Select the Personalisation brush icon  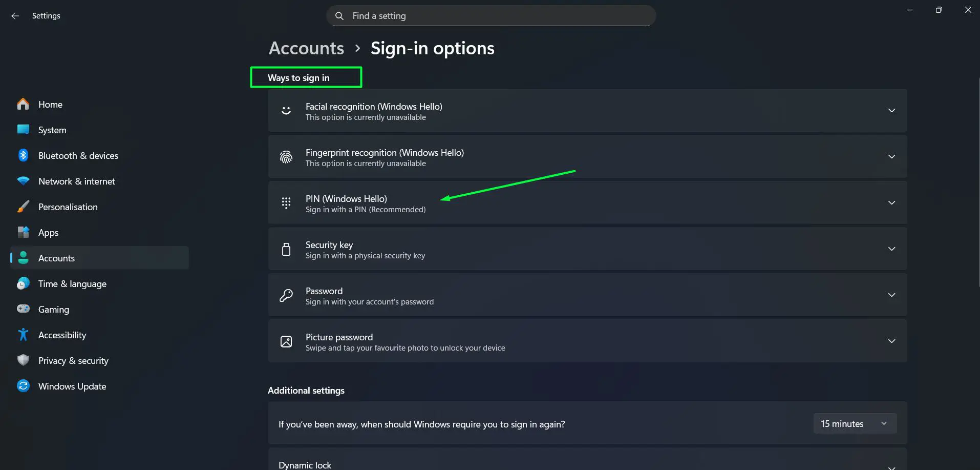(x=23, y=207)
